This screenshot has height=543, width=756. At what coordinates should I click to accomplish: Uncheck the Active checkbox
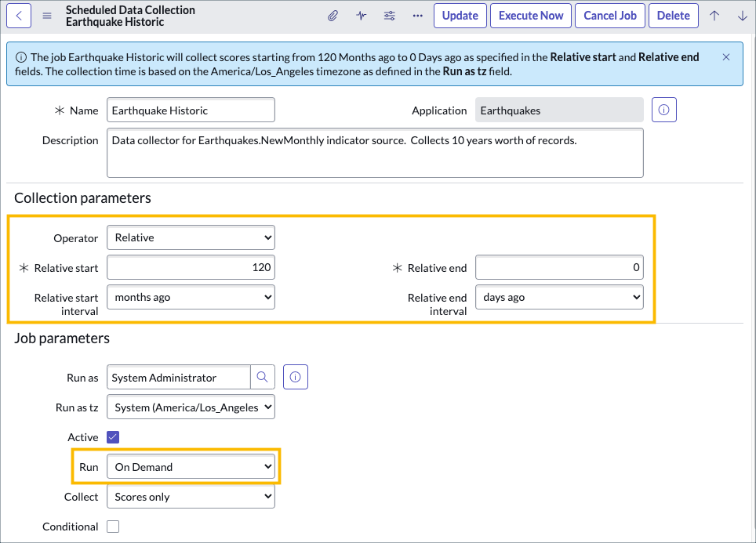tap(113, 437)
